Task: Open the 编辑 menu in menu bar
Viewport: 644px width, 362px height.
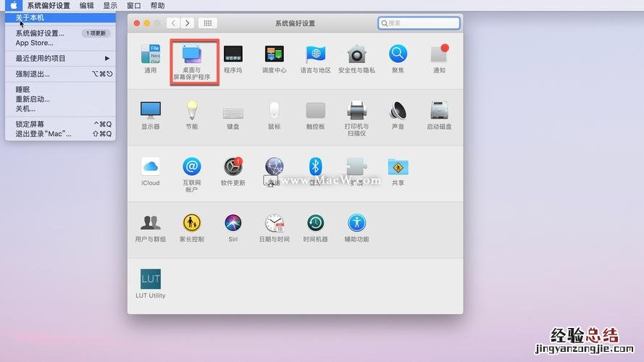Action: pyautogui.click(x=86, y=5)
